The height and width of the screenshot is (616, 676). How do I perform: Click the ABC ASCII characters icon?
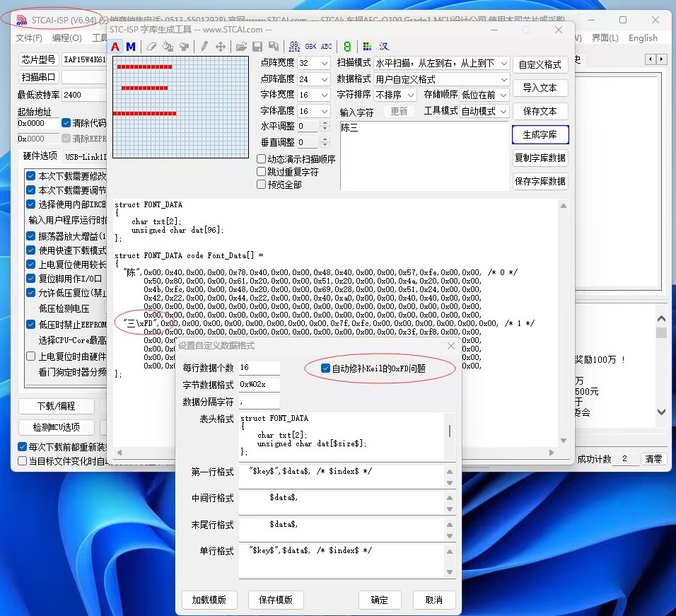click(327, 47)
